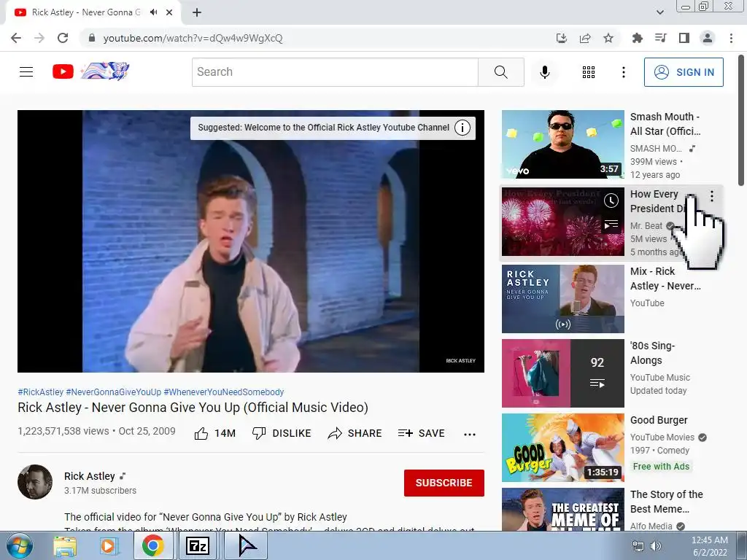The width and height of the screenshot is (747, 560).
Task: Open the Good Burger movie thumbnail
Action: (562, 448)
